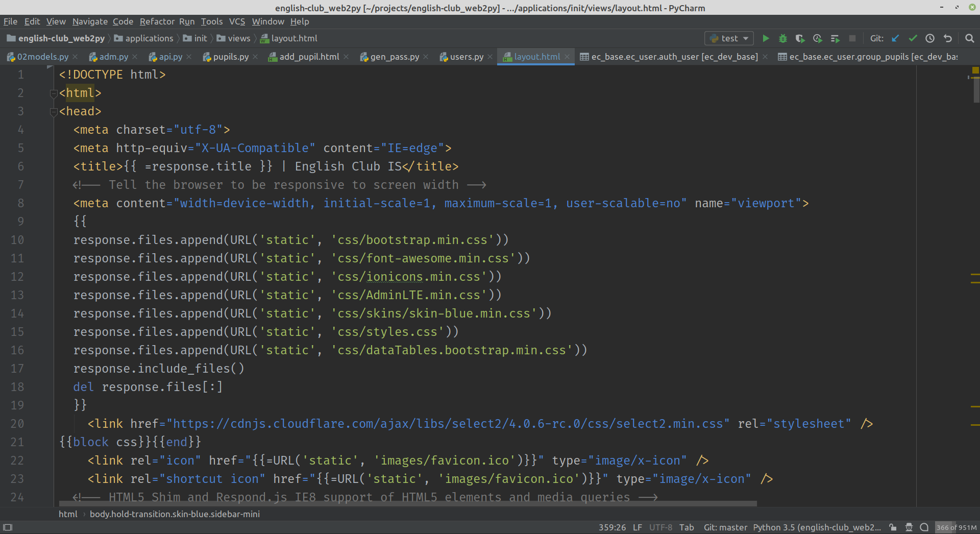
Task: Update project with blue Git arrow
Action: [895, 38]
